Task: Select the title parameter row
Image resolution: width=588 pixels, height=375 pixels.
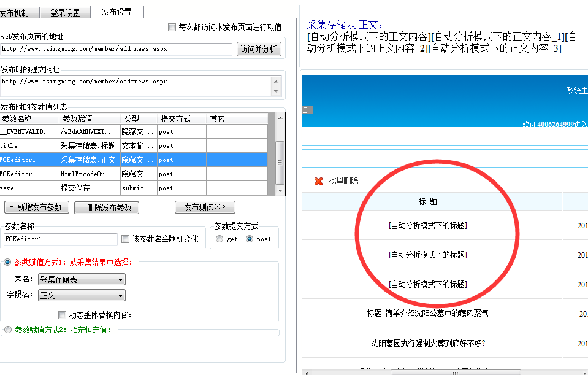Action: click(135, 145)
